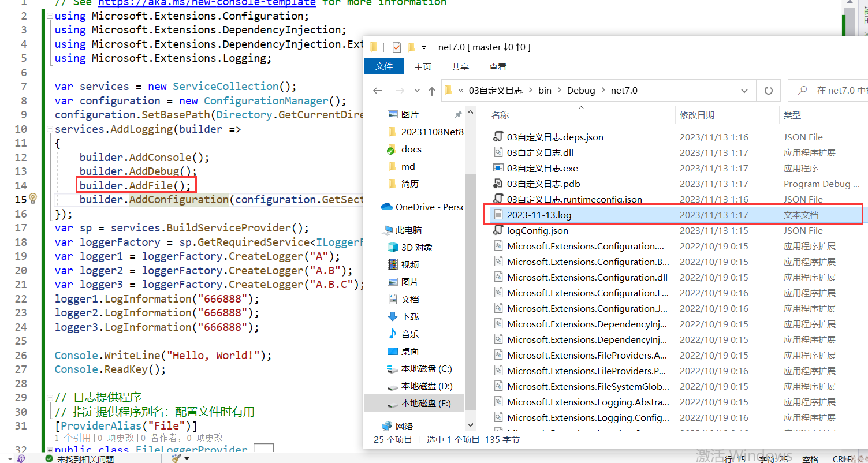Click the Up directory arrow in Explorer
This screenshot has width=868, height=463.
click(x=432, y=91)
